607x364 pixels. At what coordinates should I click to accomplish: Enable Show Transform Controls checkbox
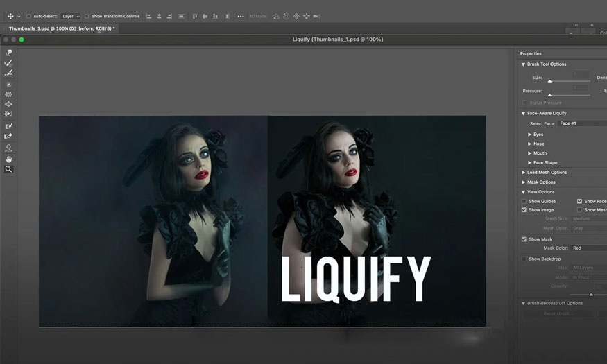coord(87,16)
